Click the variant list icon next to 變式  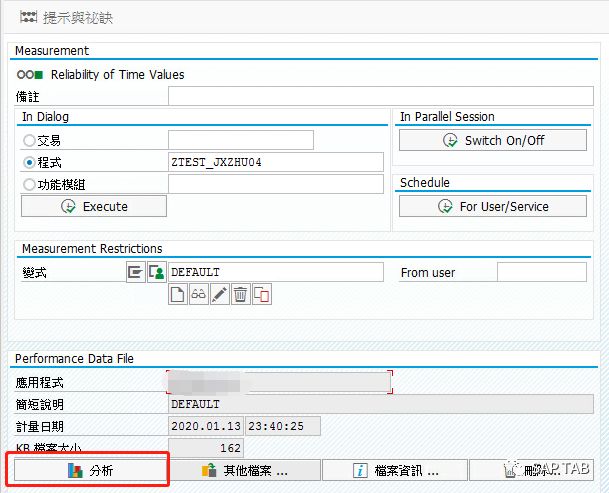(136, 272)
